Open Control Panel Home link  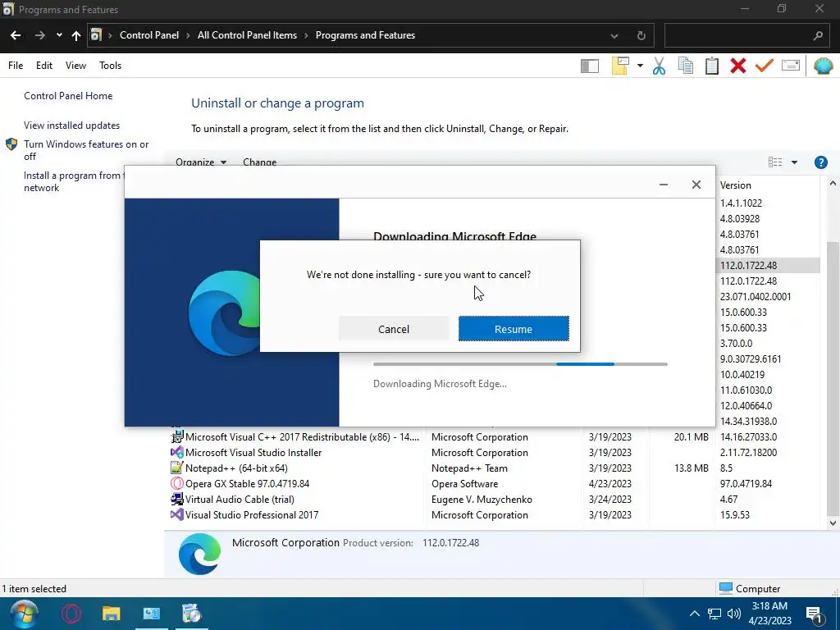click(68, 96)
